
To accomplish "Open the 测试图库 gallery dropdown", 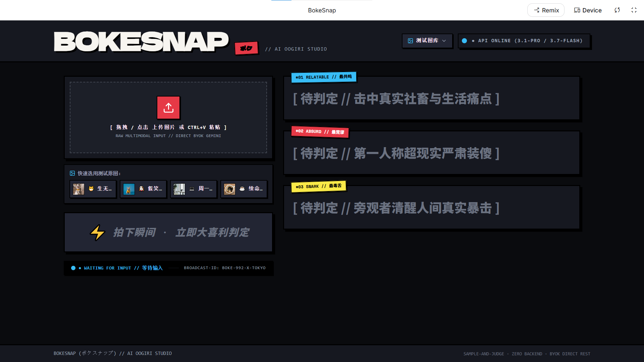I will tap(427, 41).
